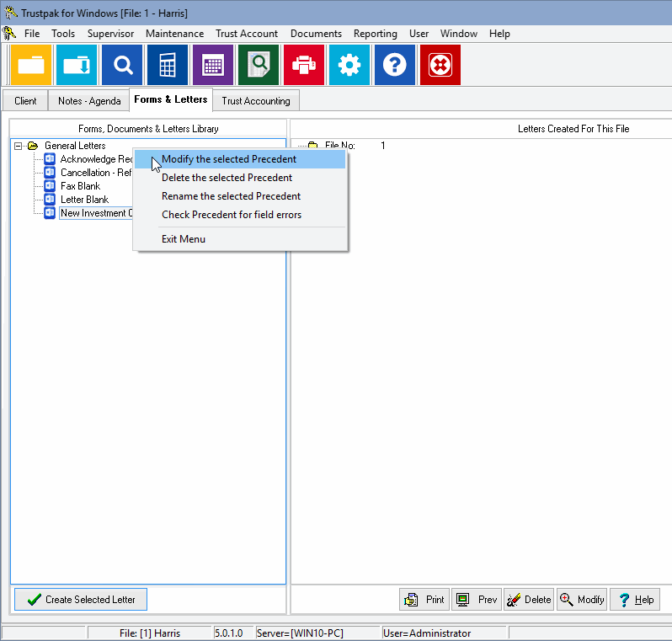Click the green document preview toolbar icon
This screenshot has width=672, height=641.
point(259,65)
